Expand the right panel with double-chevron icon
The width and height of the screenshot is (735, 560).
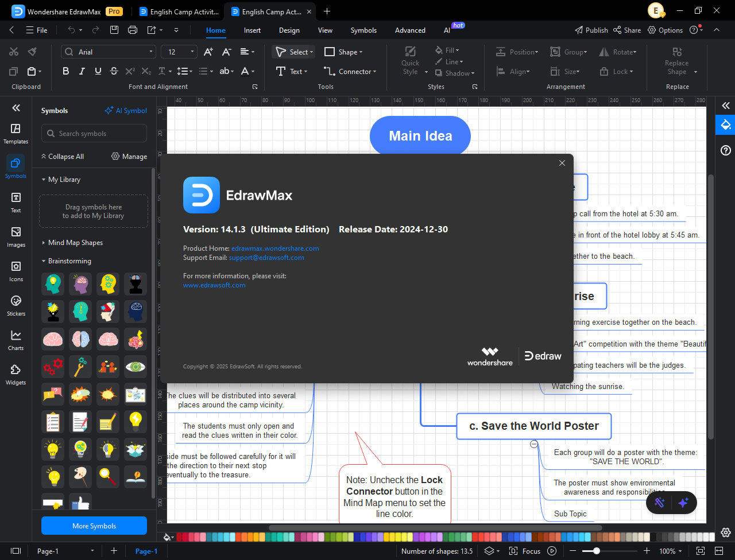pyautogui.click(x=726, y=106)
